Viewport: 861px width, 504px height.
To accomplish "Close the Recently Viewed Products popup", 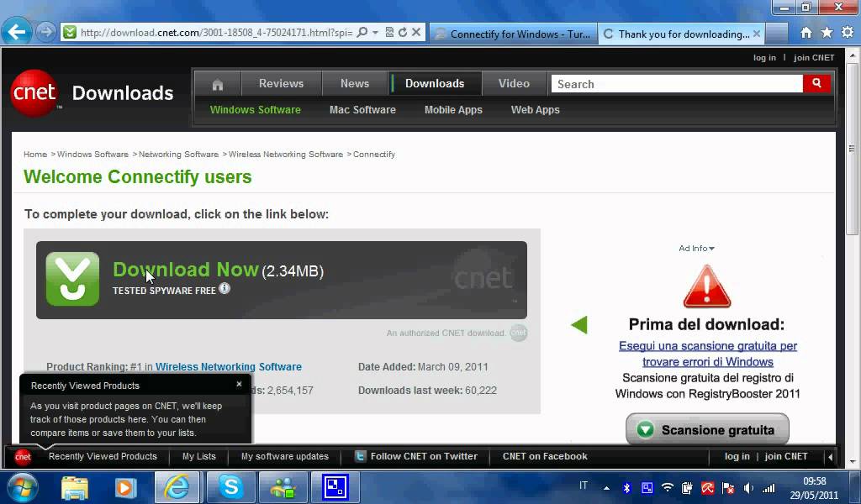I will [x=239, y=384].
